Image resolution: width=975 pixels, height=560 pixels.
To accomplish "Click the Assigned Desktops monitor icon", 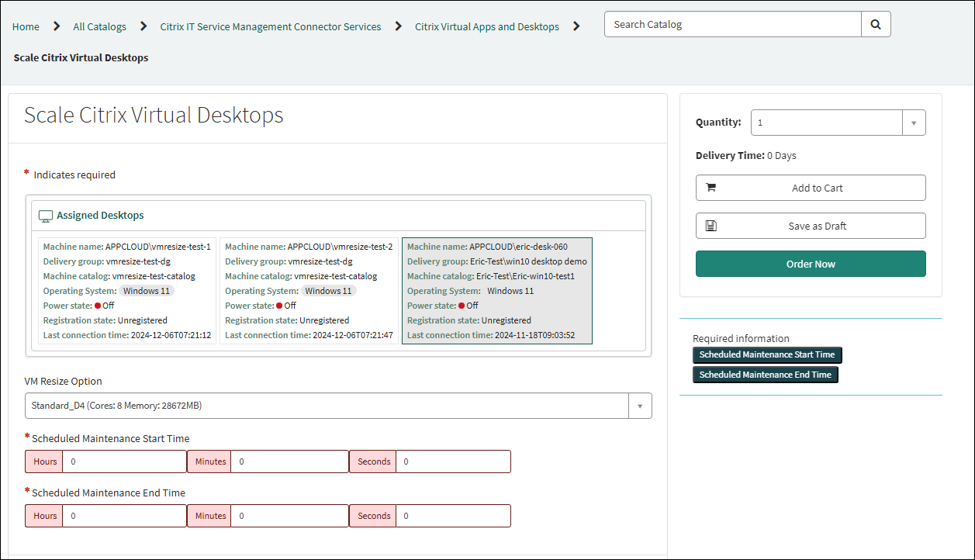I will (x=46, y=216).
